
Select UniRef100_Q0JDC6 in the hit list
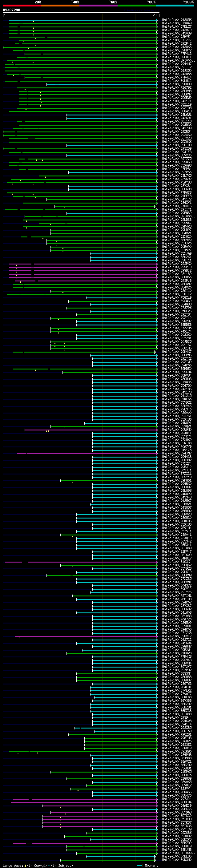coord(176,125)
